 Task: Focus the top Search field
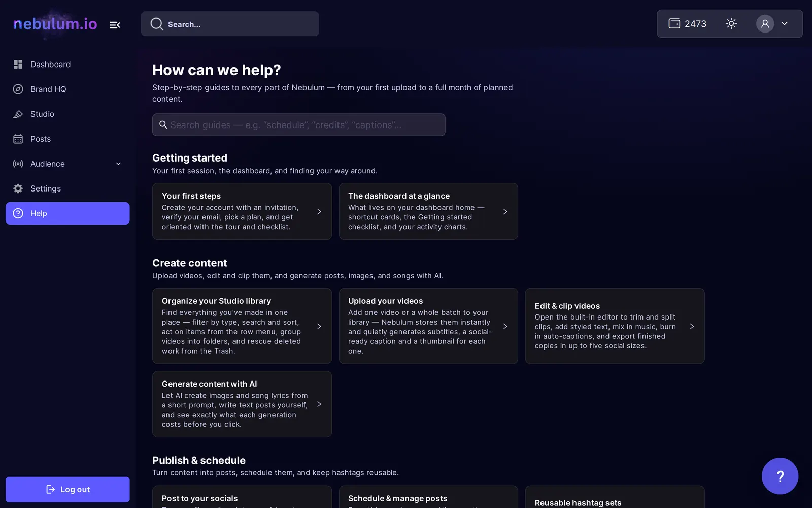point(230,24)
